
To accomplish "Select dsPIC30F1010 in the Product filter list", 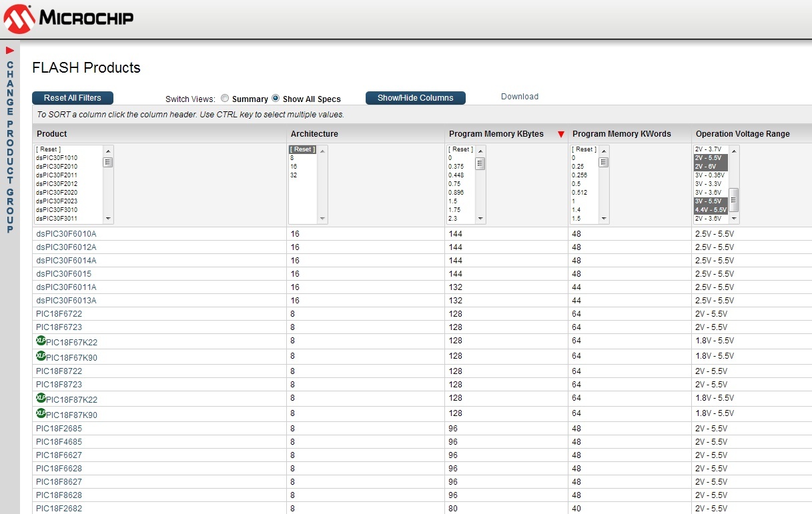I will pyautogui.click(x=57, y=158).
